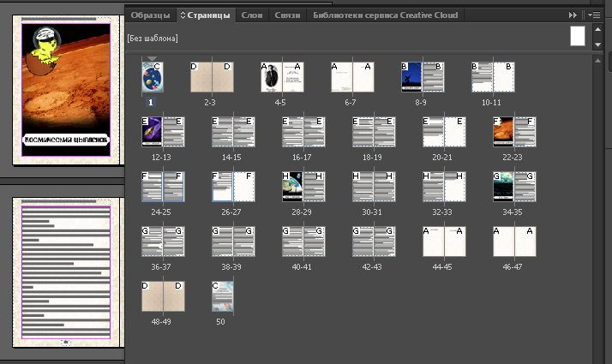Switch to the Образцы tab

click(x=151, y=15)
